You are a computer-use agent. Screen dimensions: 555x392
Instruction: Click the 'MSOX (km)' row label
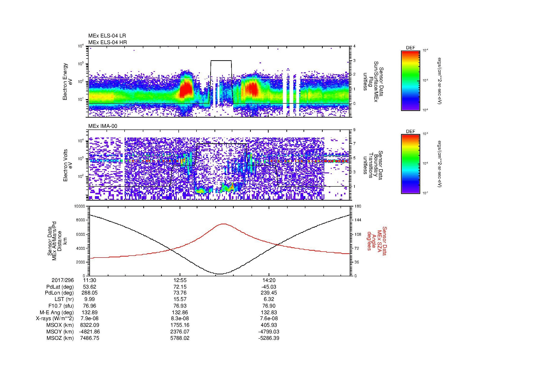(x=60, y=325)
